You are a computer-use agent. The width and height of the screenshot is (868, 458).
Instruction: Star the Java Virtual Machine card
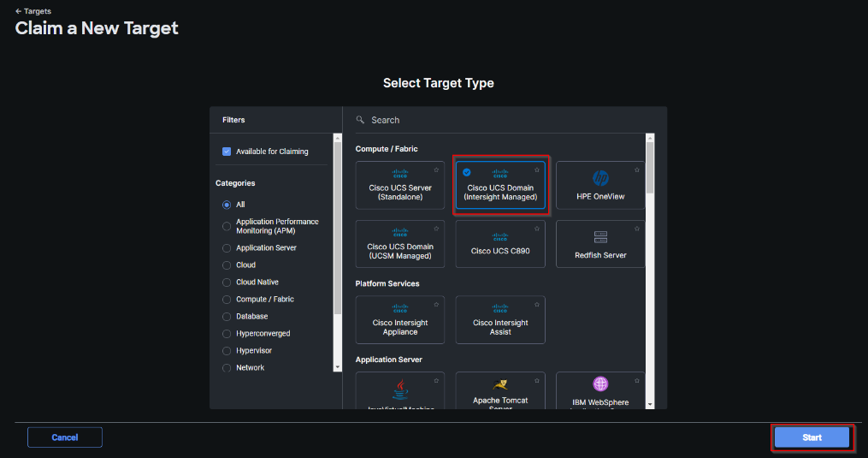coord(436,380)
